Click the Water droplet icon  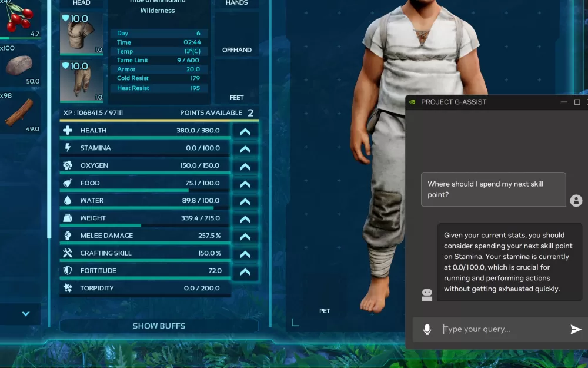coord(68,200)
